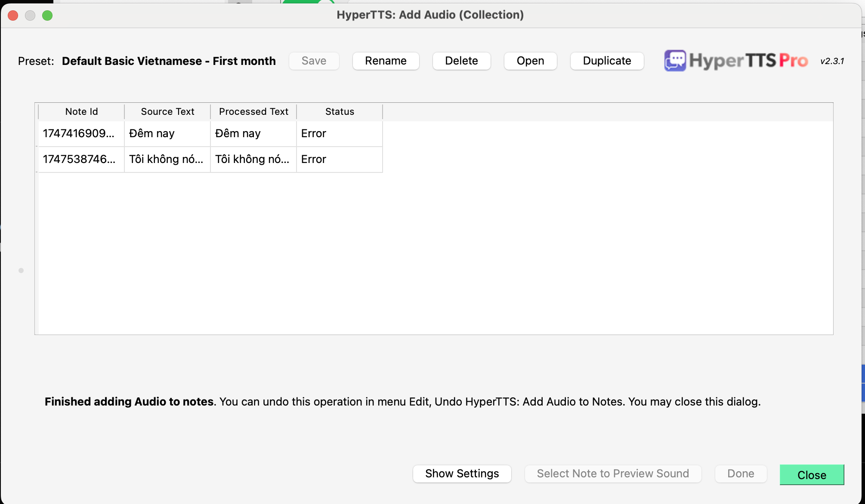
Task: Click the grayed-out Save button
Action: coord(314,61)
